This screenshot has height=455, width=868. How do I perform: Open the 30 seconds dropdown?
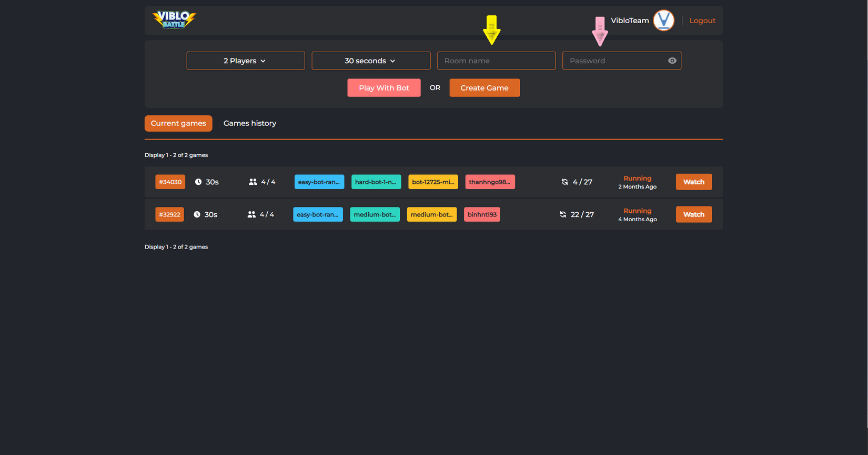tap(371, 61)
